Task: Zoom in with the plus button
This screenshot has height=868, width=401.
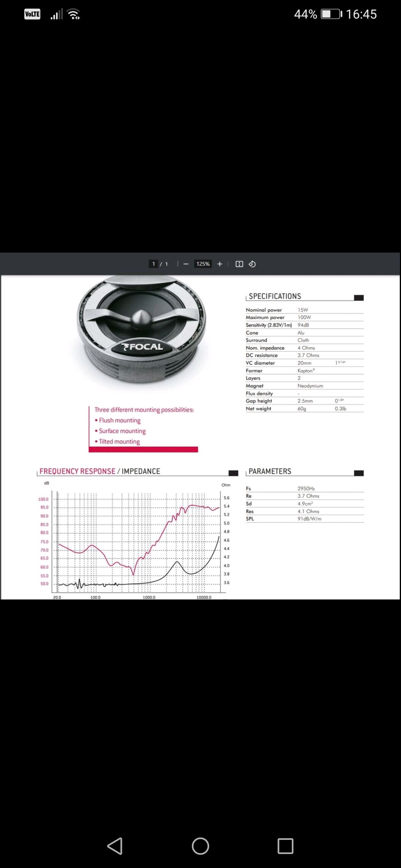Action: [x=219, y=264]
